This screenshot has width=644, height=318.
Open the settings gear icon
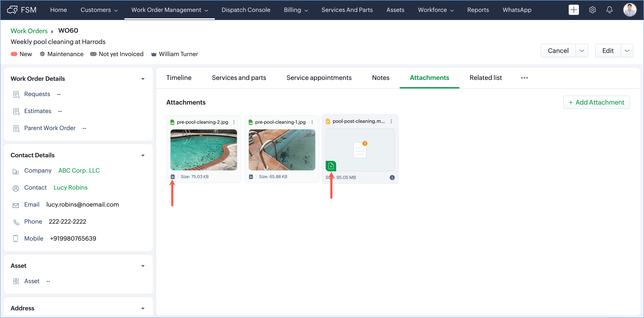pyautogui.click(x=592, y=10)
